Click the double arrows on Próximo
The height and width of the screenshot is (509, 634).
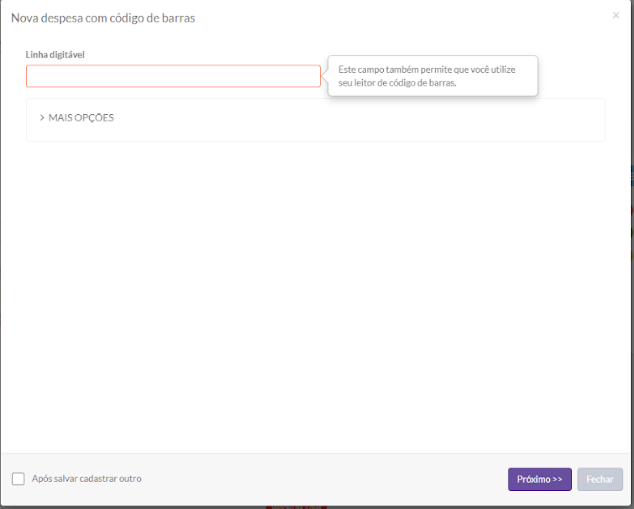(557, 480)
